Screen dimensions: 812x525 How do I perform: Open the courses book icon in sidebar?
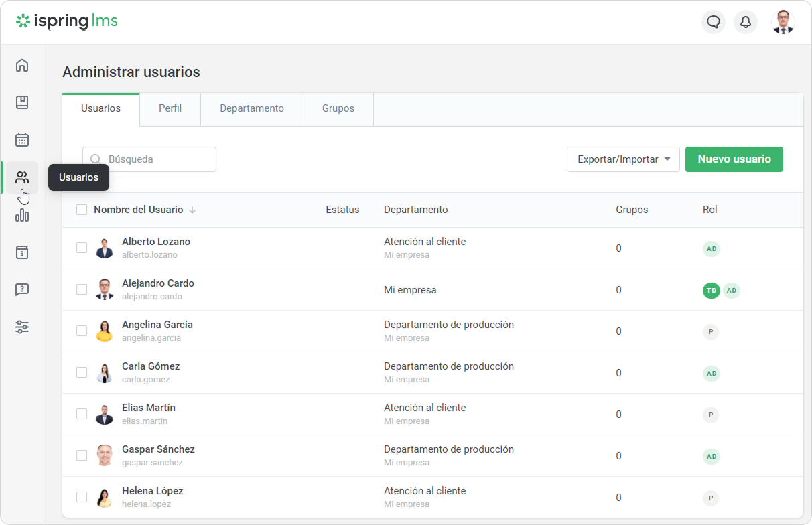click(22, 102)
